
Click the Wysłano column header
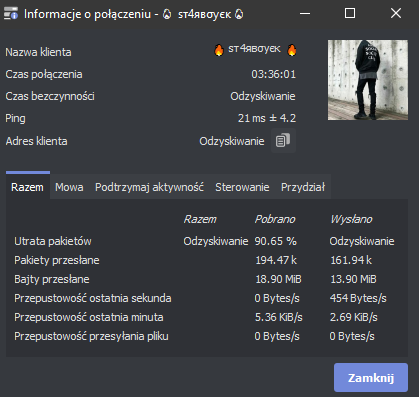tap(351, 219)
